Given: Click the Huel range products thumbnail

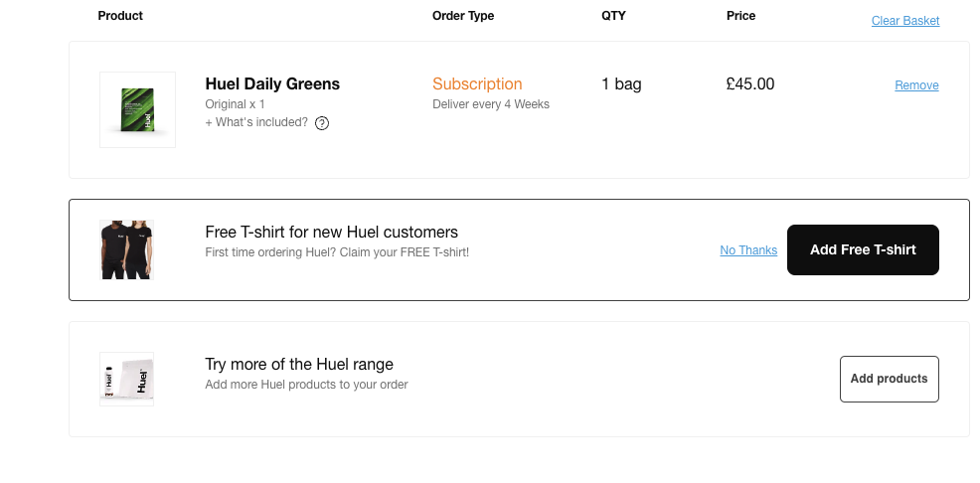Looking at the screenshot, I should coord(126,379).
